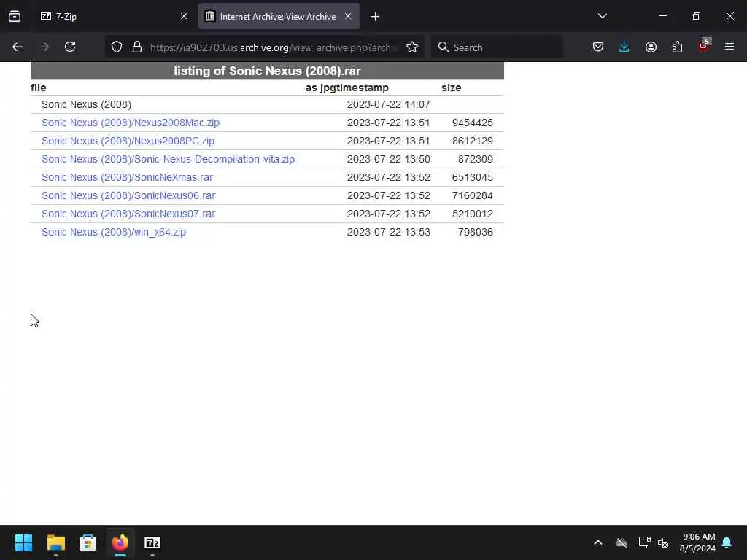Open the taskbar clock and date
Image resolution: width=747 pixels, height=560 pixels.
[x=697, y=542]
